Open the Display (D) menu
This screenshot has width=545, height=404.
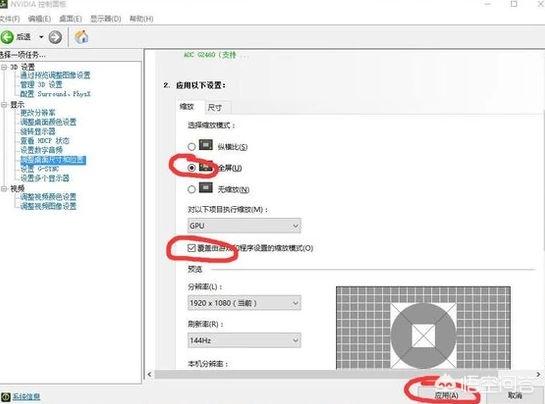point(106,19)
